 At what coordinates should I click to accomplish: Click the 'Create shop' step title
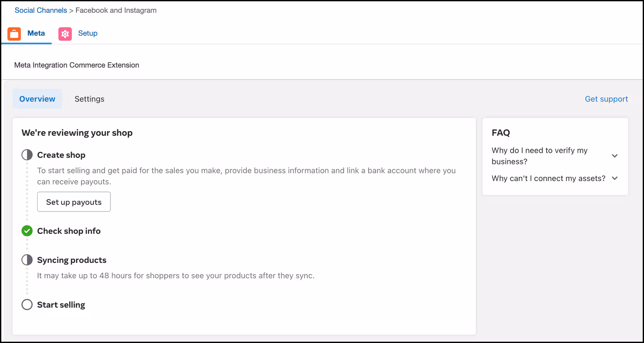click(x=61, y=155)
